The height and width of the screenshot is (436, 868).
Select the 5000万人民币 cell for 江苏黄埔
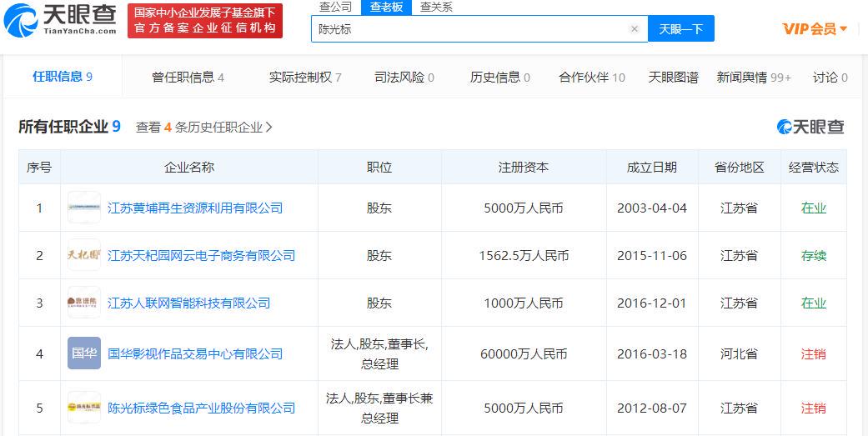(524, 208)
